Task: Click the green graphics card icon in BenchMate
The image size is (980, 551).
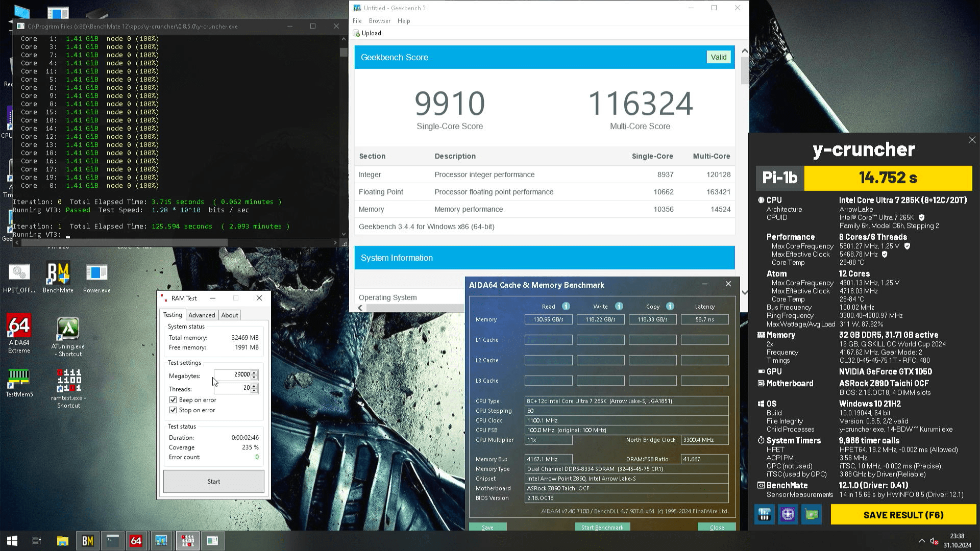Action: pos(812,514)
